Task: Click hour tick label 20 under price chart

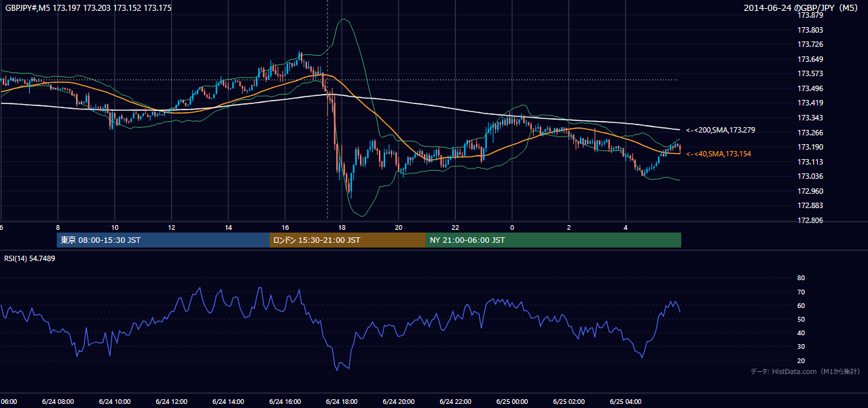Action: (x=398, y=228)
